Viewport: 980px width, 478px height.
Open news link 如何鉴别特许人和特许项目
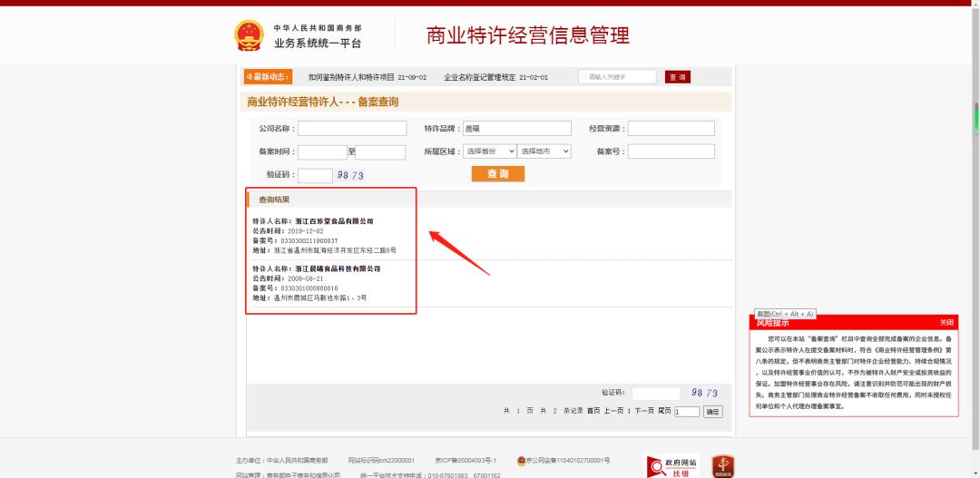click(x=351, y=77)
